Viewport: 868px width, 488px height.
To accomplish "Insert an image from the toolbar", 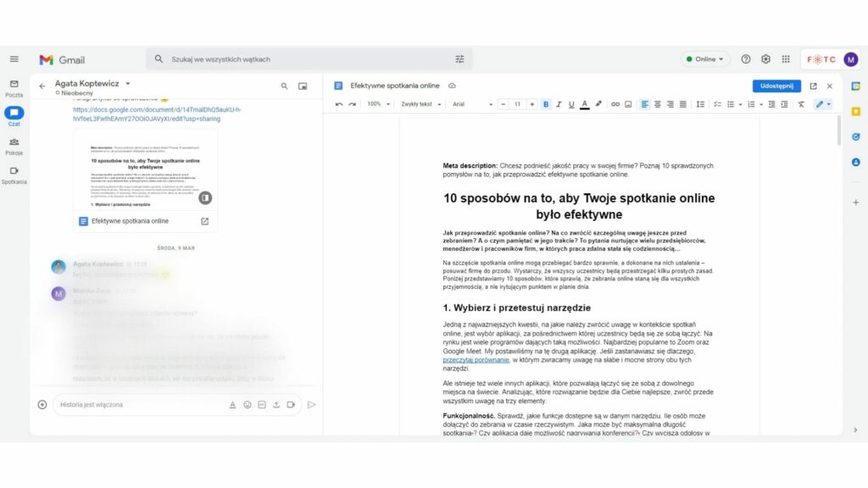I will tap(628, 104).
